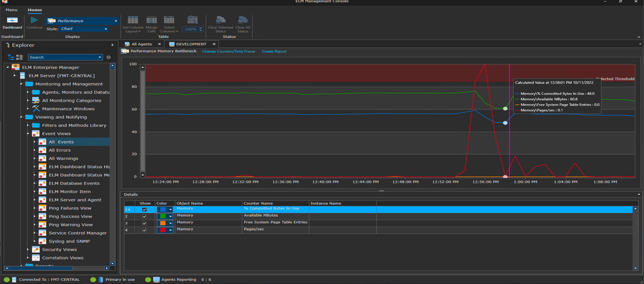Screen dimensions: 644x284
Task: Select the Maintenance Windows icon
Action: tap(36, 108)
